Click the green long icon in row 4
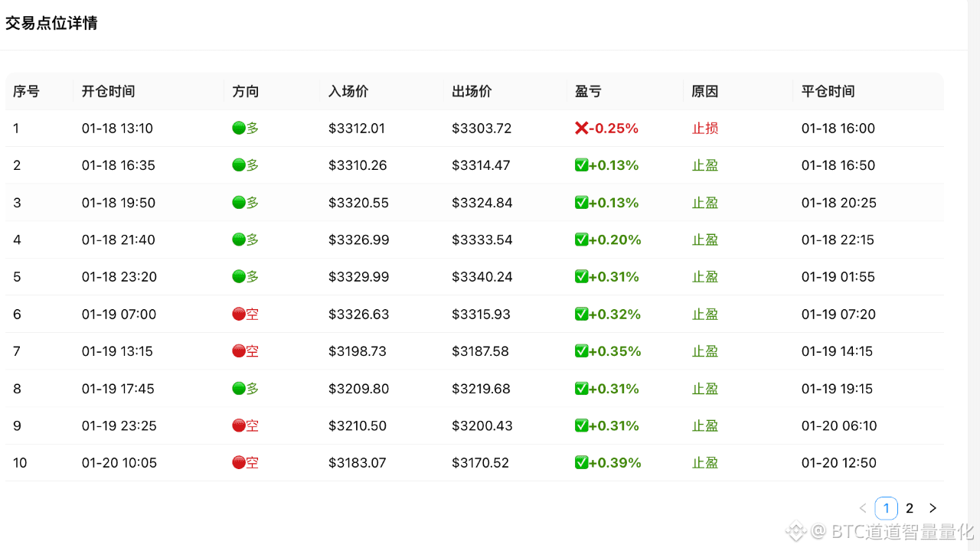The height and width of the screenshot is (551, 980). 238,240
